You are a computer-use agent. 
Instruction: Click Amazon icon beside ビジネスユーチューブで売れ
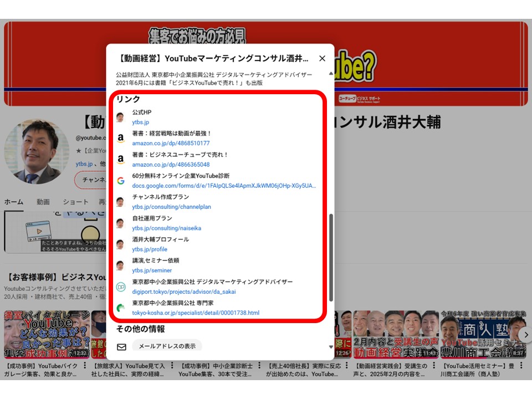pos(120,160)
